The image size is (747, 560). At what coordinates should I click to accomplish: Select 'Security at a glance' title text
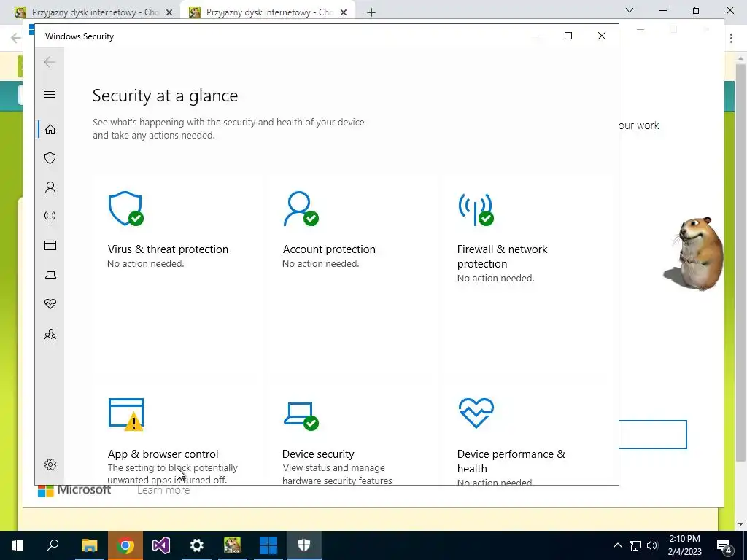(x=166, y=96)
